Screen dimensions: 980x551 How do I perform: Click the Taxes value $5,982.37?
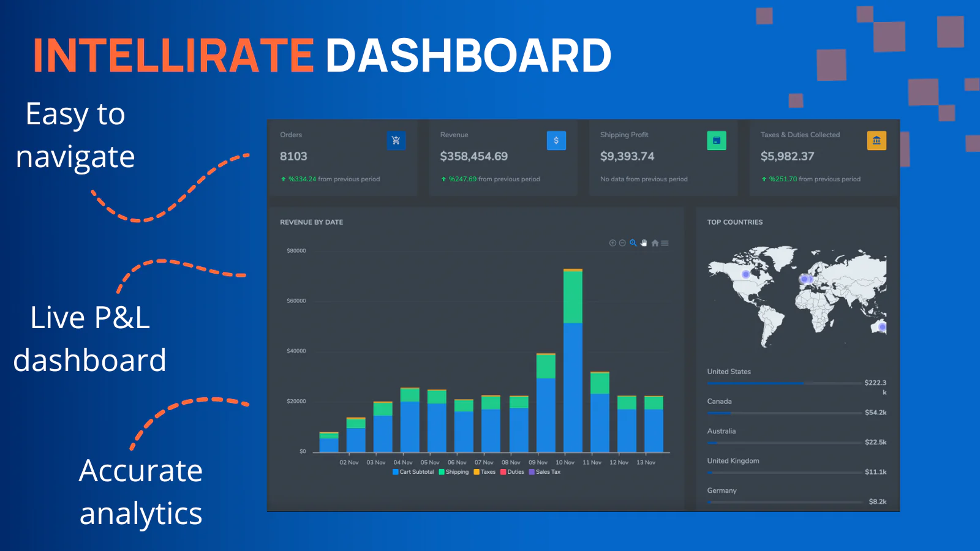click(788, 156)
